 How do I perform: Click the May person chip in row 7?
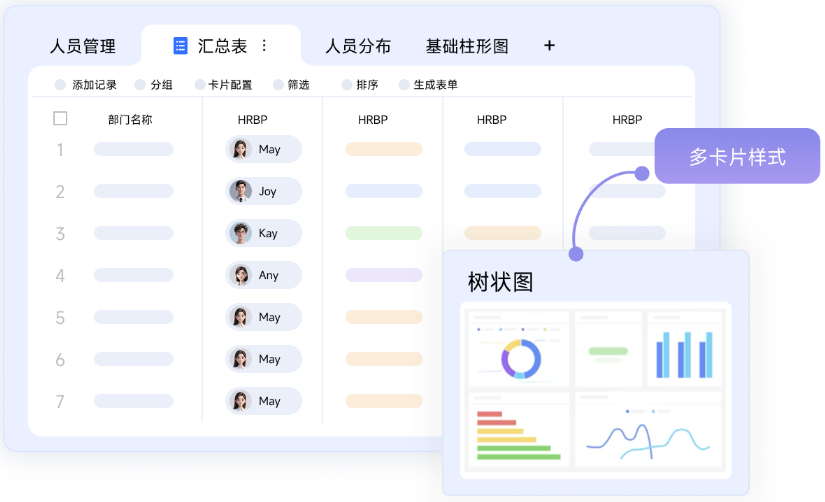point(264,401)
